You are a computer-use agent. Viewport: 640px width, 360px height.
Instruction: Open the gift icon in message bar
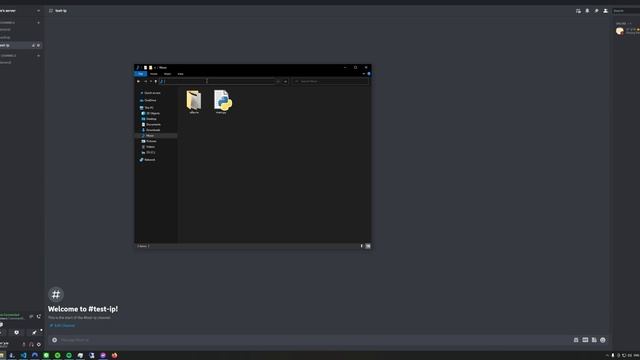576,340
